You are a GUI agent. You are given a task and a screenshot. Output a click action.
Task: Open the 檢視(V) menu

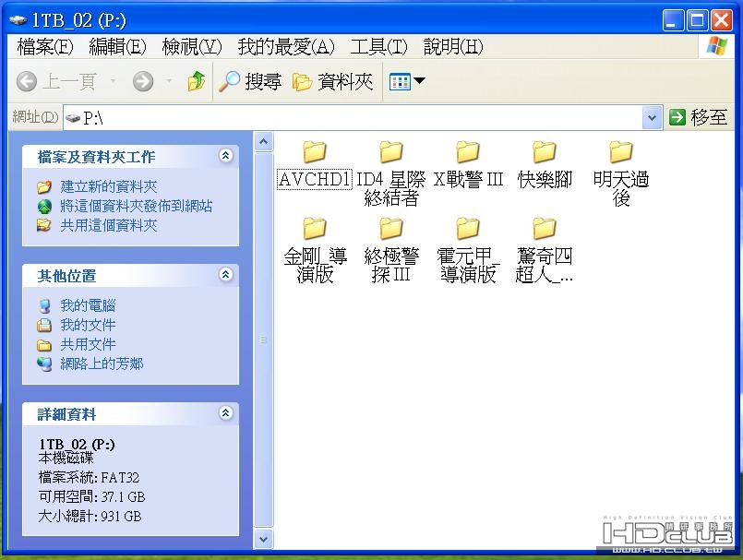coord(191,46)
